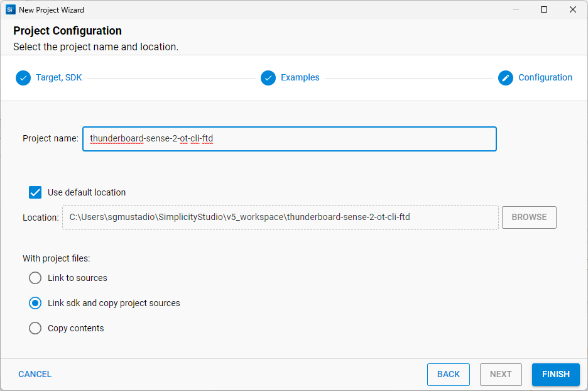
Task: Maximize the wizard window
Action: (544, 10)
